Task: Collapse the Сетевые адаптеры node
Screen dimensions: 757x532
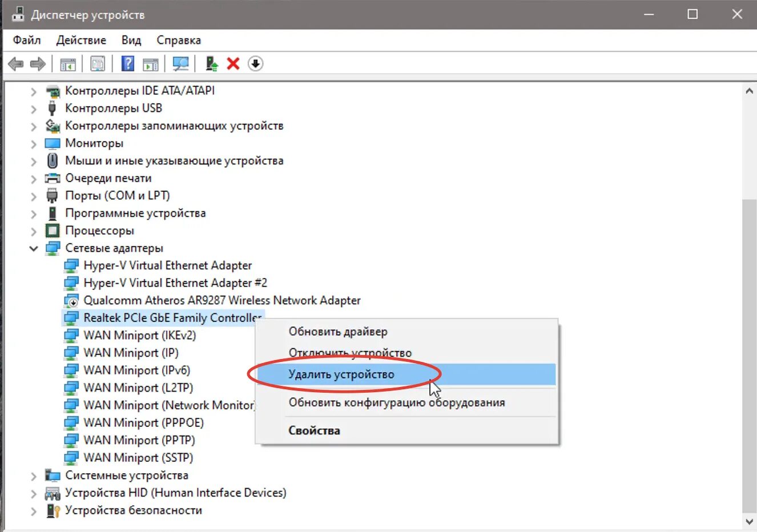Action: point(34,248)
